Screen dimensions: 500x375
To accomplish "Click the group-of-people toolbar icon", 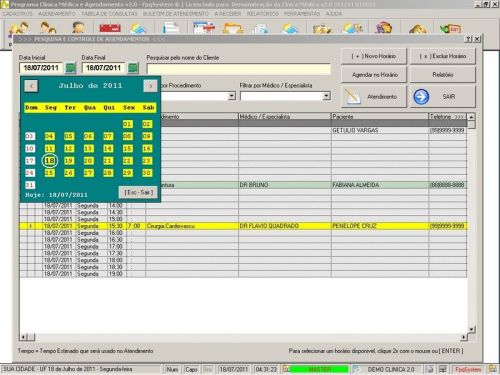I will tap(19, 27).
